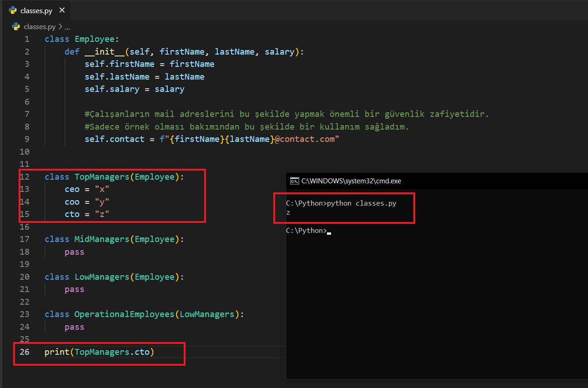Open the classes.py breadcrumb item
Viewport: 588px width, 388px height.
[x=39, y=27]
